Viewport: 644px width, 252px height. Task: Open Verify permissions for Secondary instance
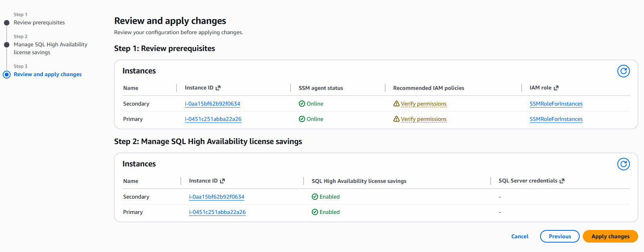[424, 104]
